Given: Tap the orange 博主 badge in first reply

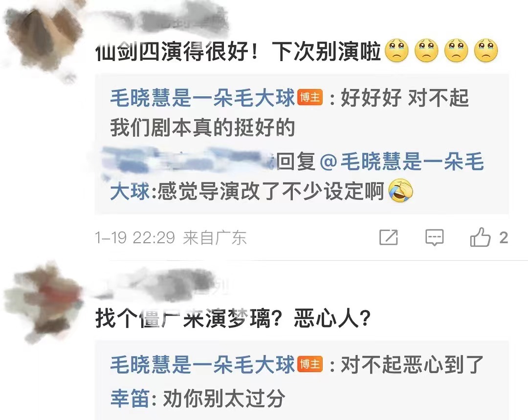Looking at the screenshot, I should point(310,98).
